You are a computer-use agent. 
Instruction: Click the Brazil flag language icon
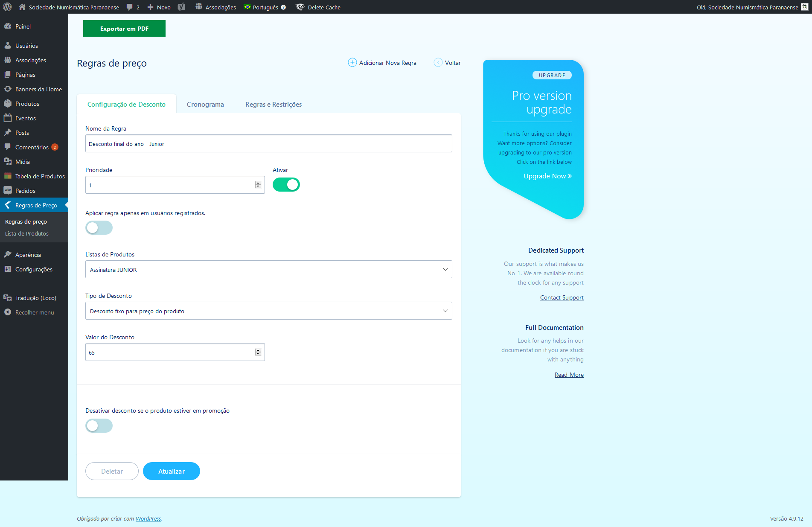pos(247,7)
